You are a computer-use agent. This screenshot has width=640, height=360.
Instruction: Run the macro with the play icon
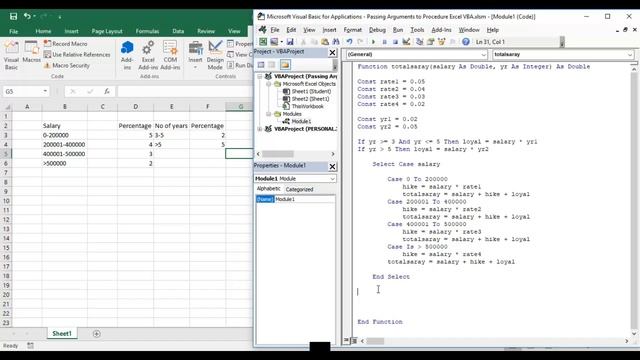[373, 42]
